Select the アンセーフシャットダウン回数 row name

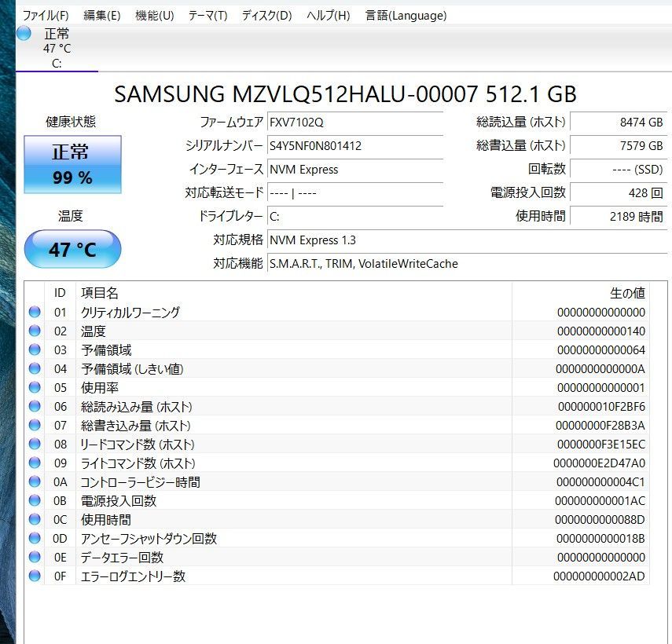pyautogui.click(x=149, y=538)
